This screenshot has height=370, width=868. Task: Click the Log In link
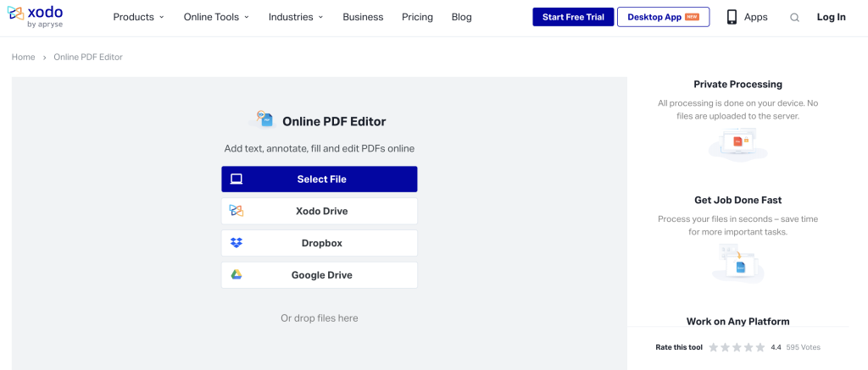[831, 17]
